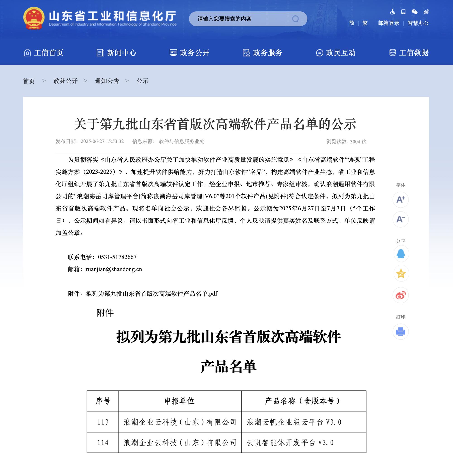Viewport: 453px width, 476px height.
Task: Click table header 产品名称（含版本号）
Action: [303, 401]
